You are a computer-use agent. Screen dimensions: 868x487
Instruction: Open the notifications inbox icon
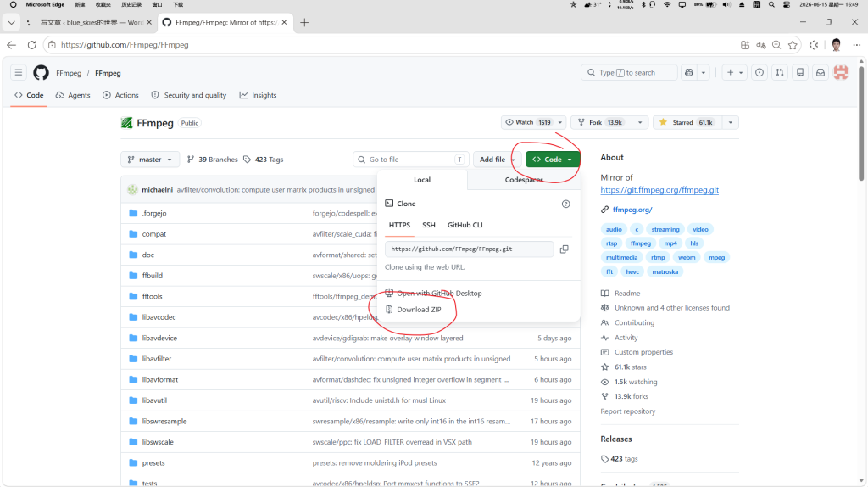pos(821,73)
